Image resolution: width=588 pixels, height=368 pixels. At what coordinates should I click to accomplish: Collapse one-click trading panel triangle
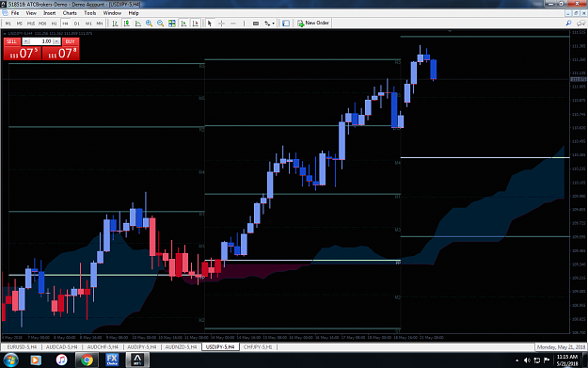click(x=5, y=33)
